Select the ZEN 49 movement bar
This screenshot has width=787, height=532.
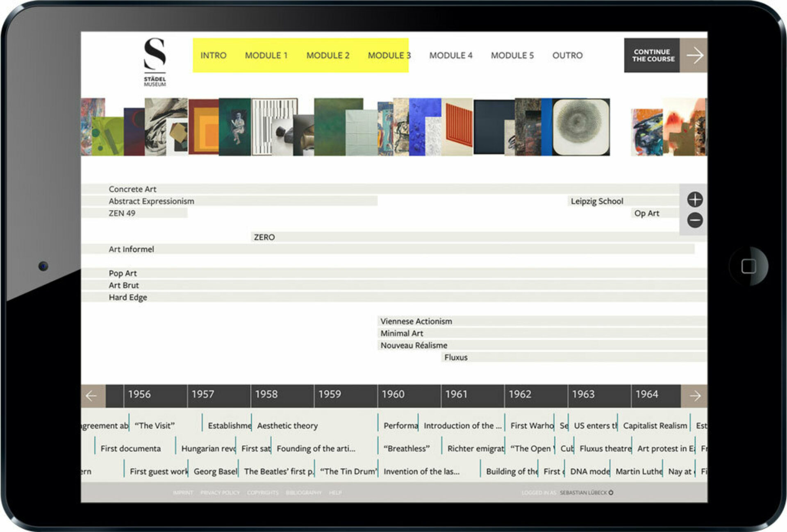coord(134,213)
